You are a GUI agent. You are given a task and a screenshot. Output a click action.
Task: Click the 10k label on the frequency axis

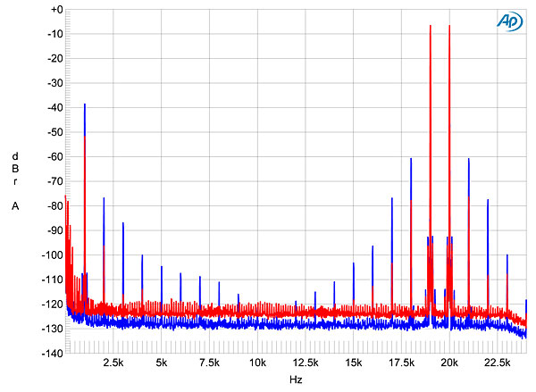pyautogui.click(x=257, y=363)
